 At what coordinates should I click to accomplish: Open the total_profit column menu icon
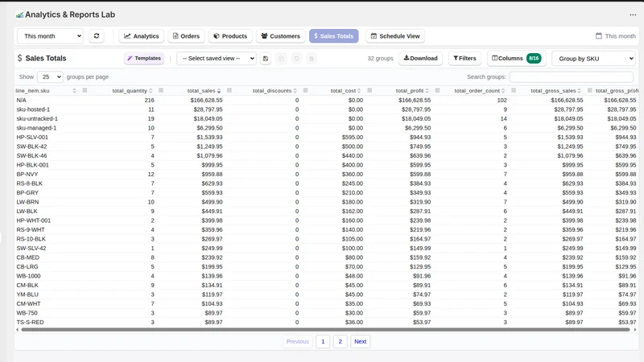(437, 90)
